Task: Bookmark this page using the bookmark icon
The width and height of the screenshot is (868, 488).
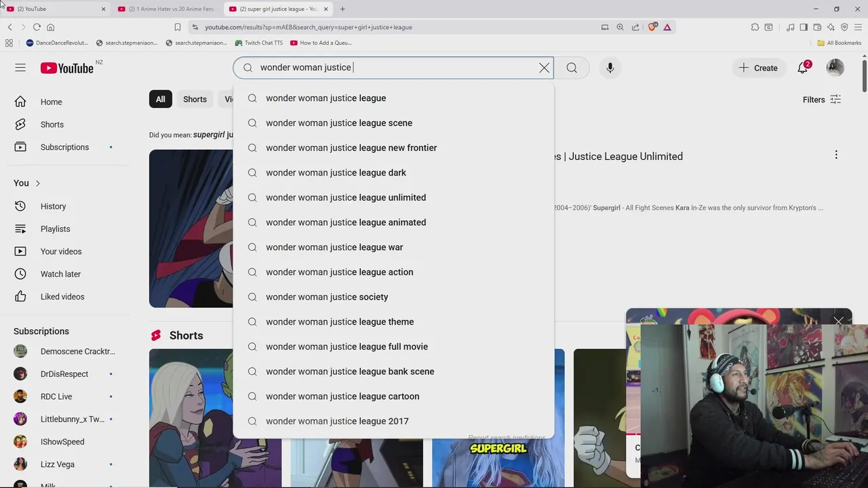Action: tap(178, 27)
